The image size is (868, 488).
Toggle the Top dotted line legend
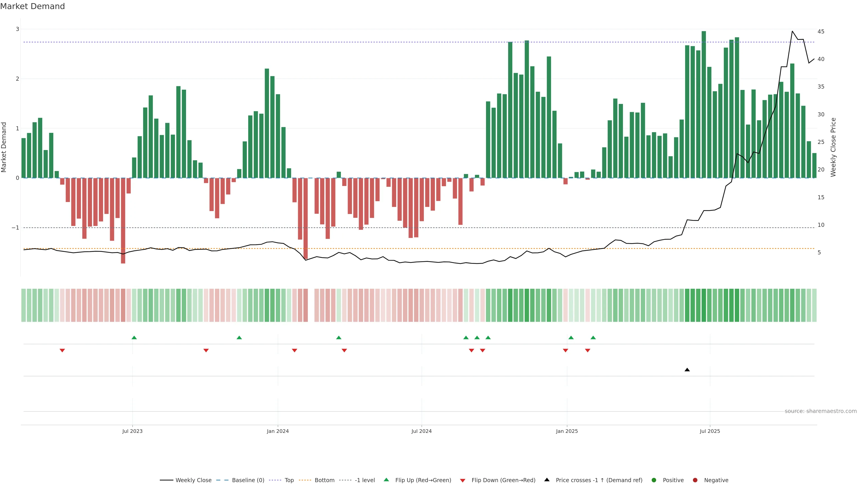click(x=289, y=480)
